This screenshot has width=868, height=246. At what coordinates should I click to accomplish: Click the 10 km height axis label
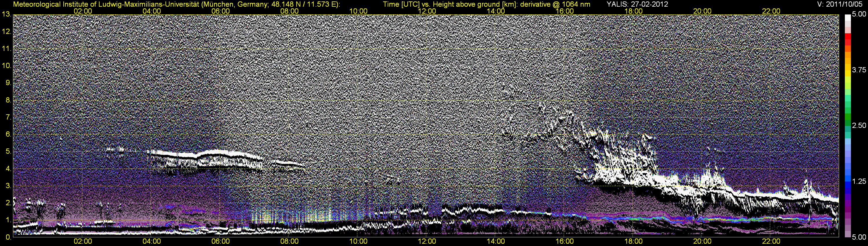pyautogui.click(x=6, y=66)
